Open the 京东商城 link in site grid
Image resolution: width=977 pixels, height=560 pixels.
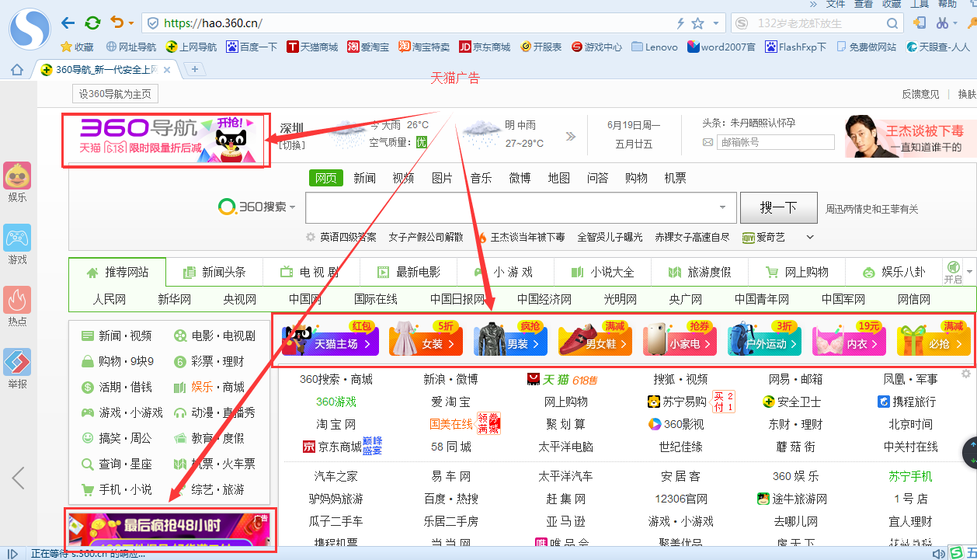point(332,447)
